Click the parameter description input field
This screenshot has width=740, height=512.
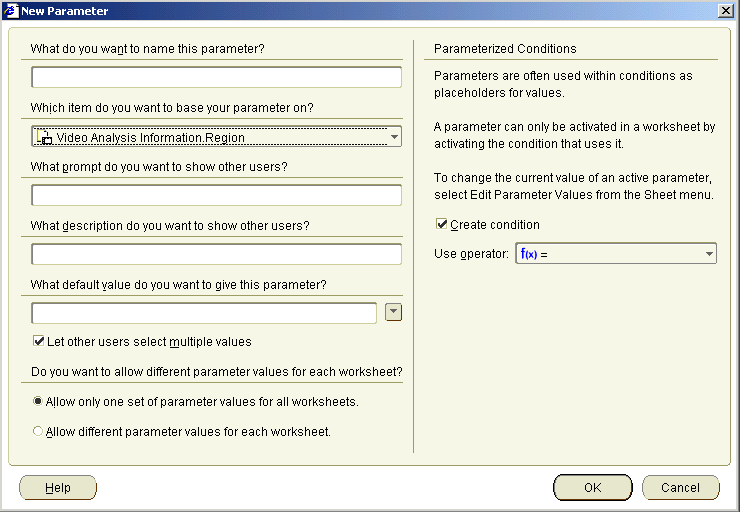[216, 254]
